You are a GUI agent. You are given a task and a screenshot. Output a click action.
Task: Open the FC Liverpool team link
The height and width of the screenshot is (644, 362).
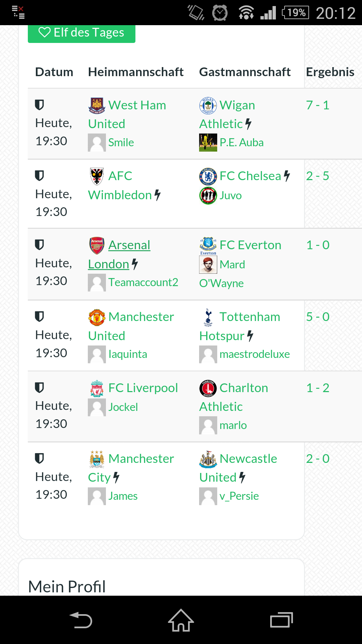143,388
